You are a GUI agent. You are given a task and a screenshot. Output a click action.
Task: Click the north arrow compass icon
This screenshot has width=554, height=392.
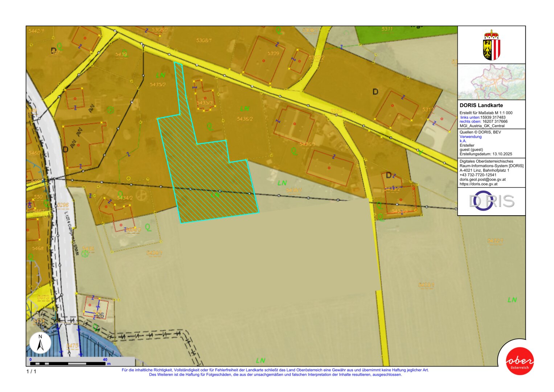point(40,343)
